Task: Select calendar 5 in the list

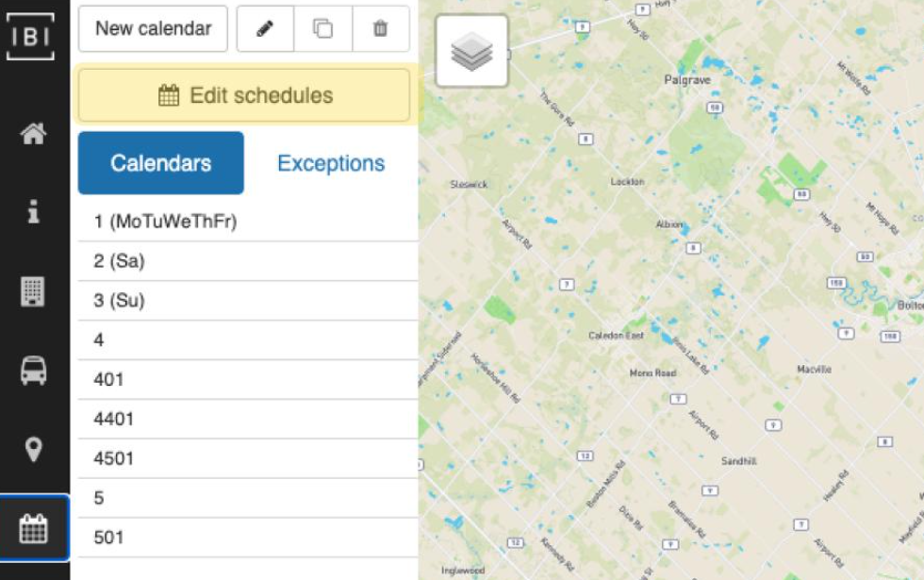Action: pyautogui.click(x=248, y=498)
